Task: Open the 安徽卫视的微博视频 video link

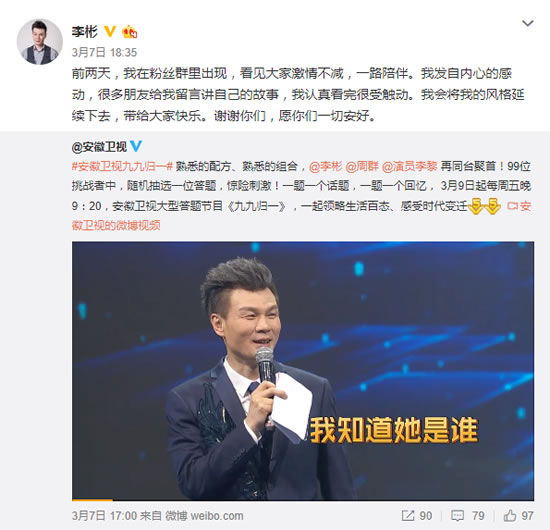Action: [x=302, y=215]
